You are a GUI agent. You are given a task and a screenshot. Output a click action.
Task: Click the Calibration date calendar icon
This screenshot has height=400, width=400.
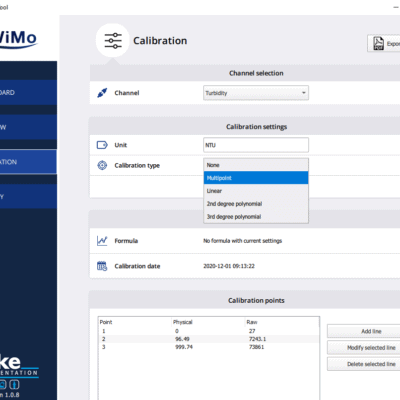click(102, 266)
